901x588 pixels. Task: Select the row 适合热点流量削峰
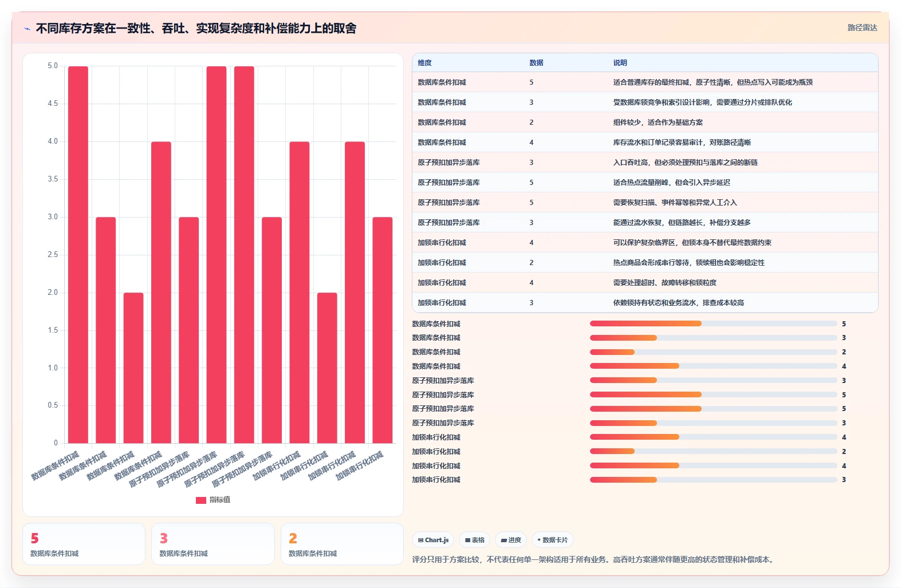645,183
